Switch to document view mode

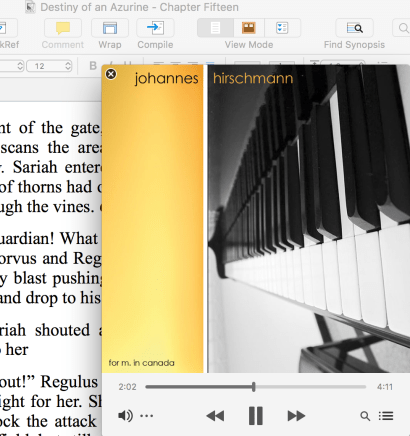(x=215, y=28)
